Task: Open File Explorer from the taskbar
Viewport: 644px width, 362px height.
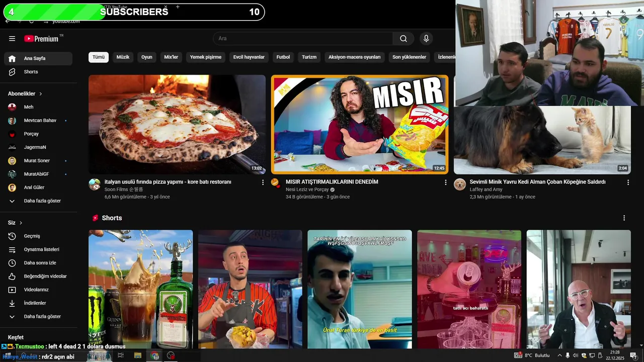Action: (x=137, y=355)
